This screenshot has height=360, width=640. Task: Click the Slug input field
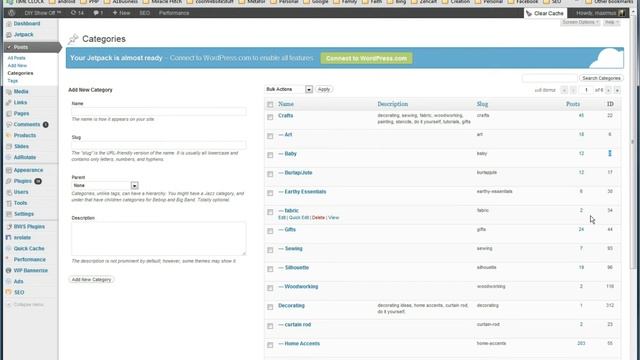click(159, 145)
